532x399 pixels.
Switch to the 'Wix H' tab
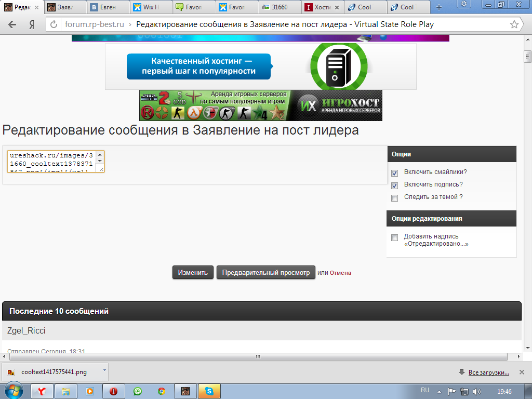[x=151, y=7]
